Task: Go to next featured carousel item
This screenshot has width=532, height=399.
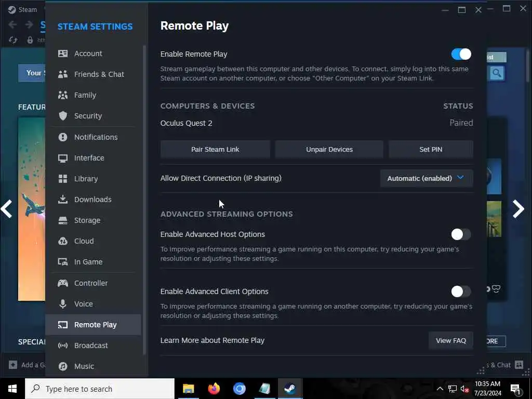Action: point(518,209)
